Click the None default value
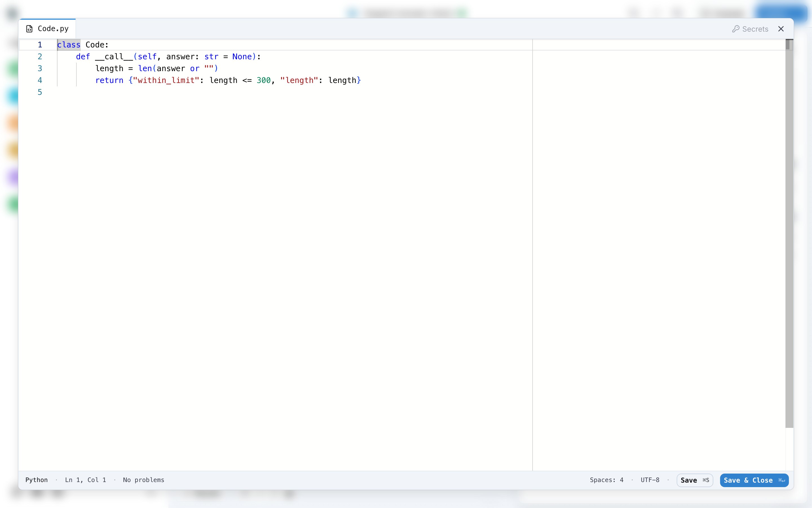812x508 pixels. click(x=242, y=56)
